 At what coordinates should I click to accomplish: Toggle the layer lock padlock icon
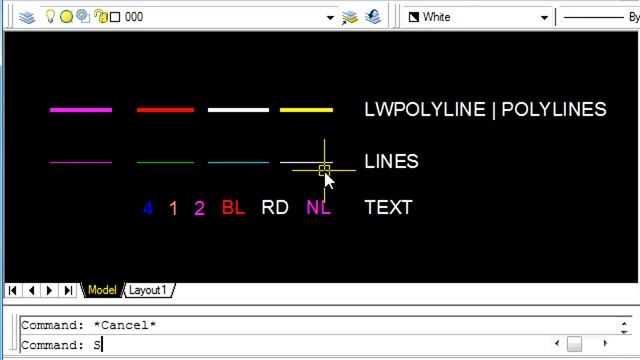point(100,16)
